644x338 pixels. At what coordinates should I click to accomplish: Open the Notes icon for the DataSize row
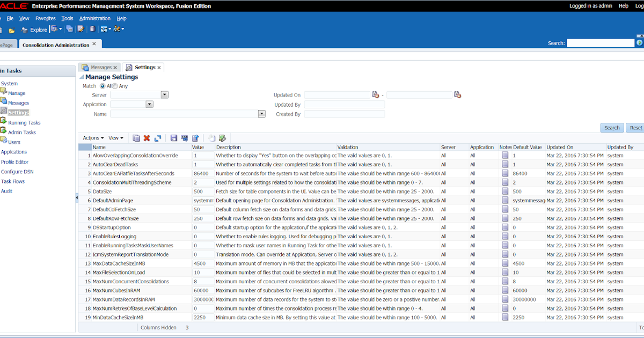tap(504, 192)
